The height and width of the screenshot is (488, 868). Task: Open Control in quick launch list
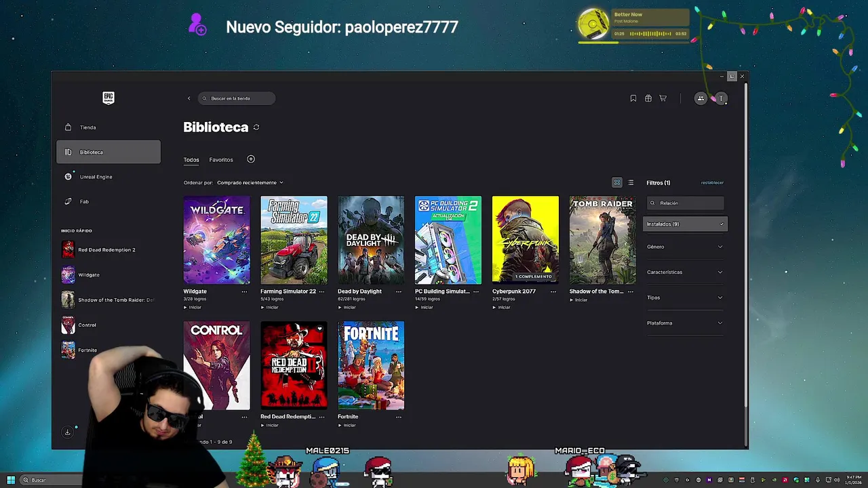(108, 325)
